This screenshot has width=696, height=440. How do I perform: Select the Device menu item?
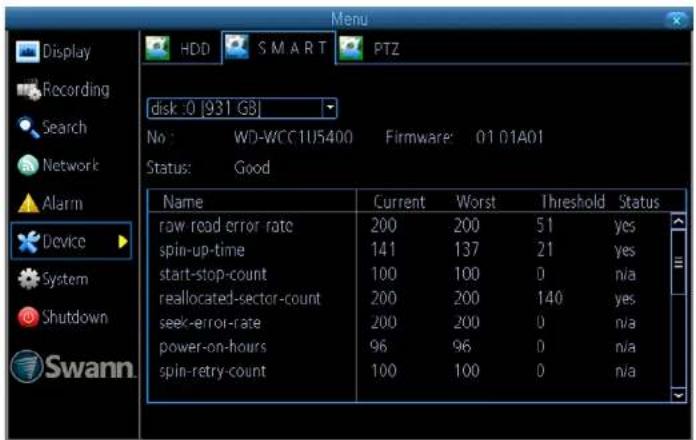coord(71,241)
